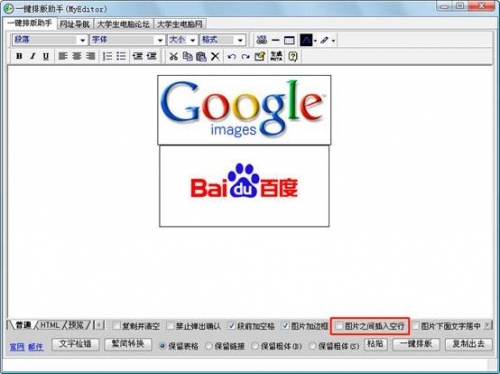Decrease indent of paragraph

point(137,56)
